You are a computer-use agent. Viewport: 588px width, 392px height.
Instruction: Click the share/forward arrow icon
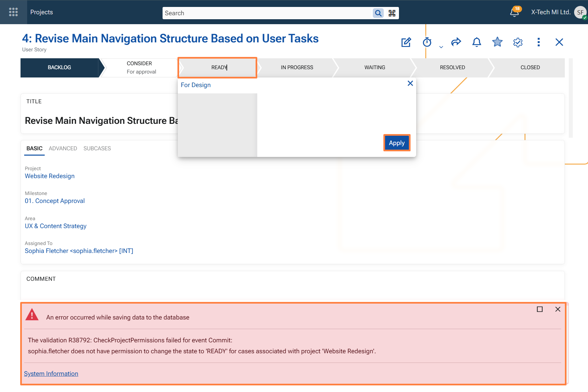tap(456, 42)
